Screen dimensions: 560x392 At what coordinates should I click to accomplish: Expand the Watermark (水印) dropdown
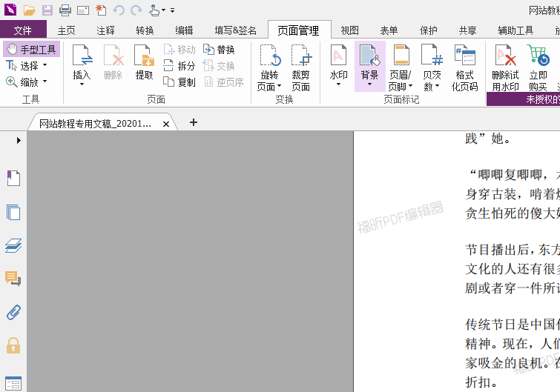pos(338,83)
